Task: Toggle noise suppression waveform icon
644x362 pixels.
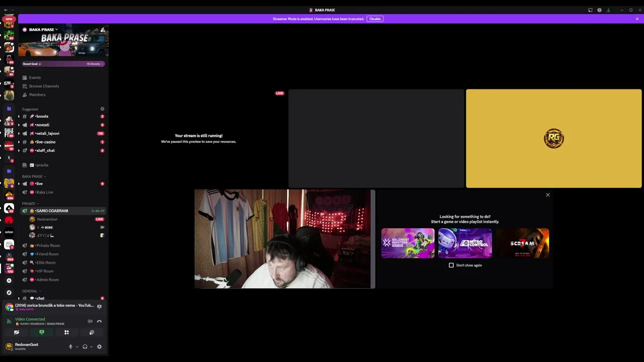Action: pos(90,321)
